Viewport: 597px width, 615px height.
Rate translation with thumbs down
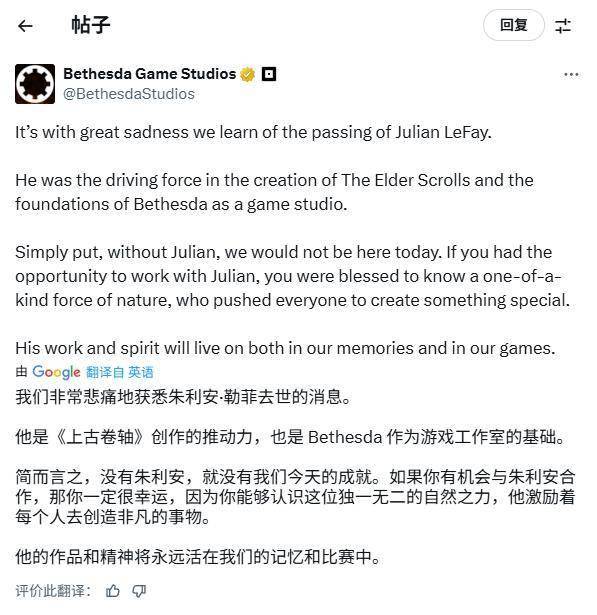[x=139, y=591]
